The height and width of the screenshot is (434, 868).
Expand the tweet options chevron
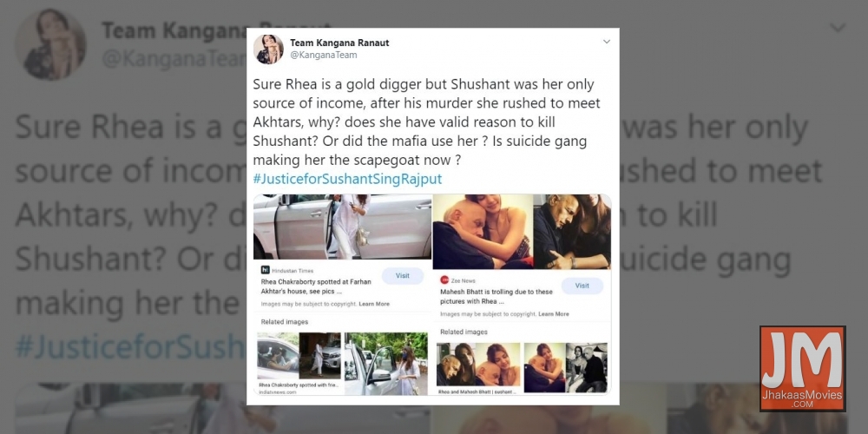tap(606, 42)
